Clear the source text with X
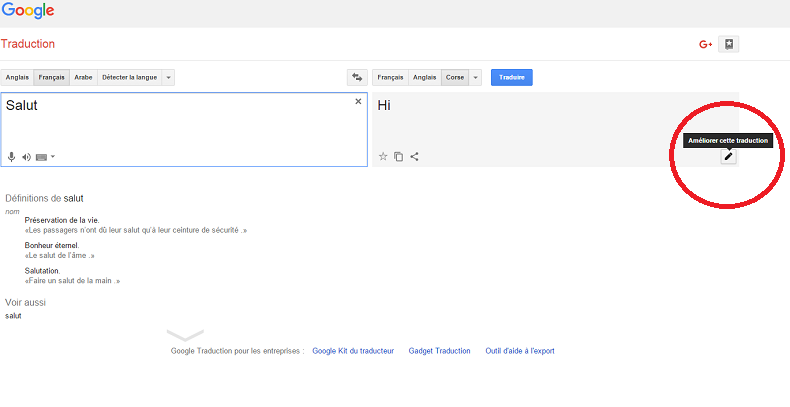Image resolution: width=790 pixels, height=407 pixels. [358, 101]
